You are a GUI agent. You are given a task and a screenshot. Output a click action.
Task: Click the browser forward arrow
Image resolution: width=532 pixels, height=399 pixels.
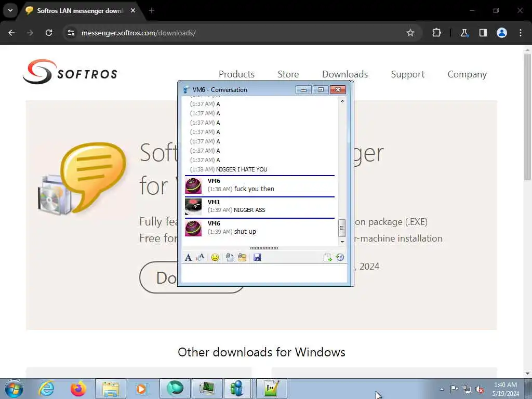click(x=30, y=33)
